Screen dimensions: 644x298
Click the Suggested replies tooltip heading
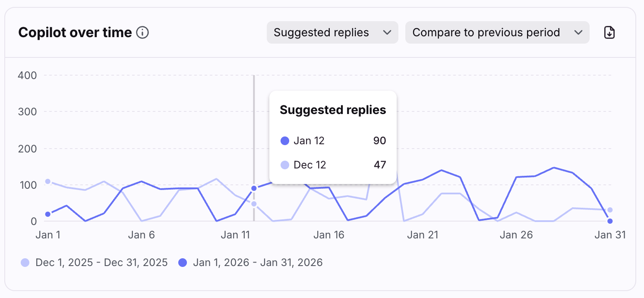(333, 110)
